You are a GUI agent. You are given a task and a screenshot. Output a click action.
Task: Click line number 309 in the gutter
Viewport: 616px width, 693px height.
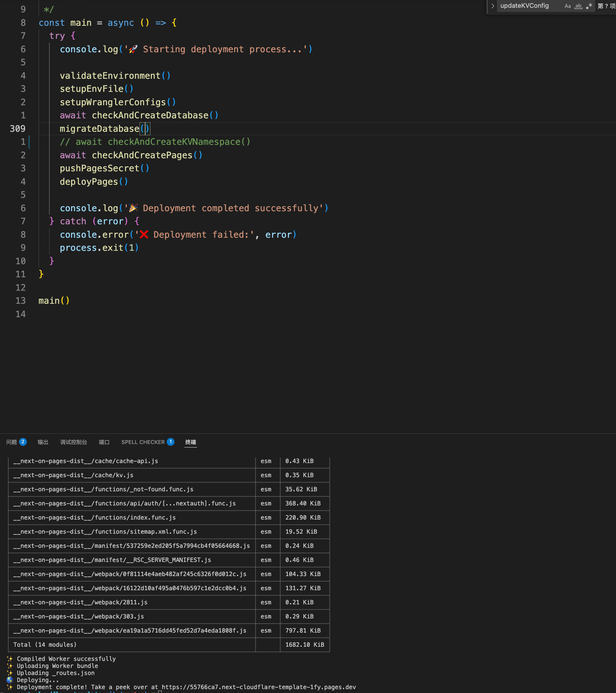point(18,129)
